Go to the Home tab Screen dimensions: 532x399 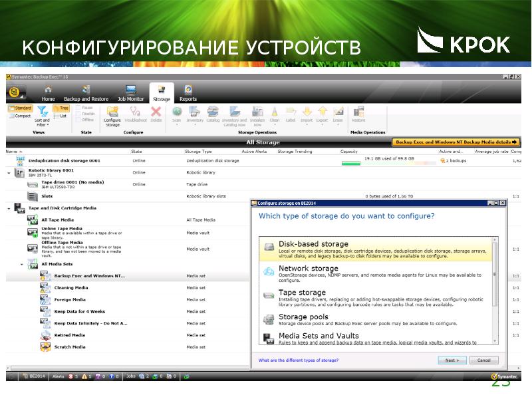click(48, 94)
